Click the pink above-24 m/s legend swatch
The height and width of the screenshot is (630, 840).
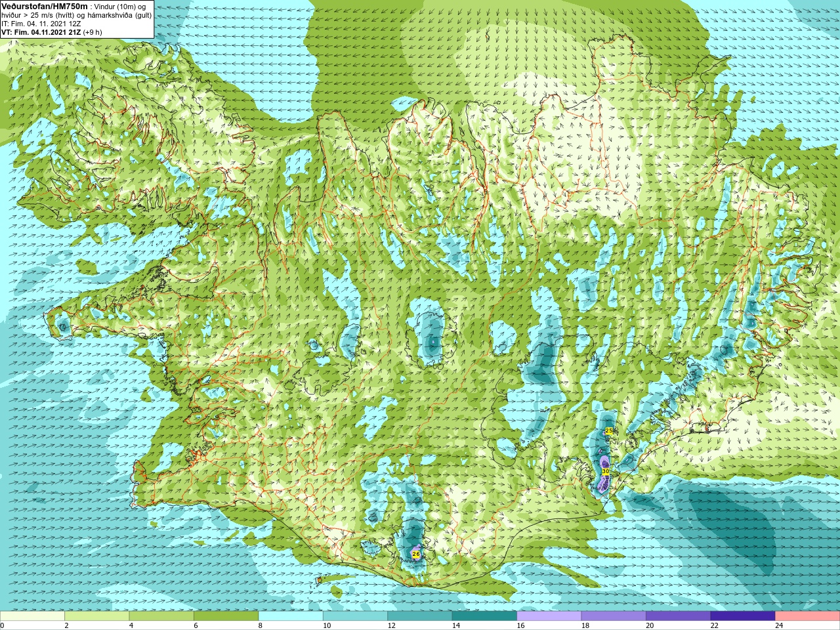[808, 616]
